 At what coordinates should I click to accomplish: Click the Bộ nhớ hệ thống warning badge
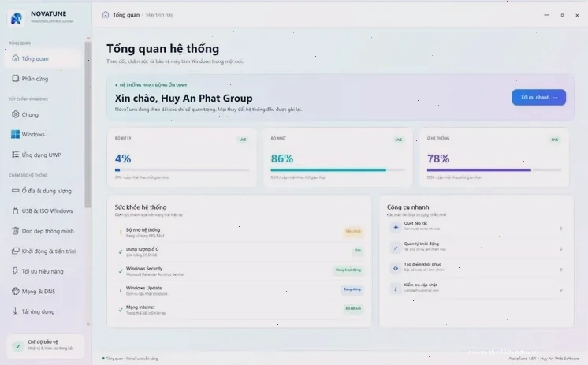pos(353,231)
